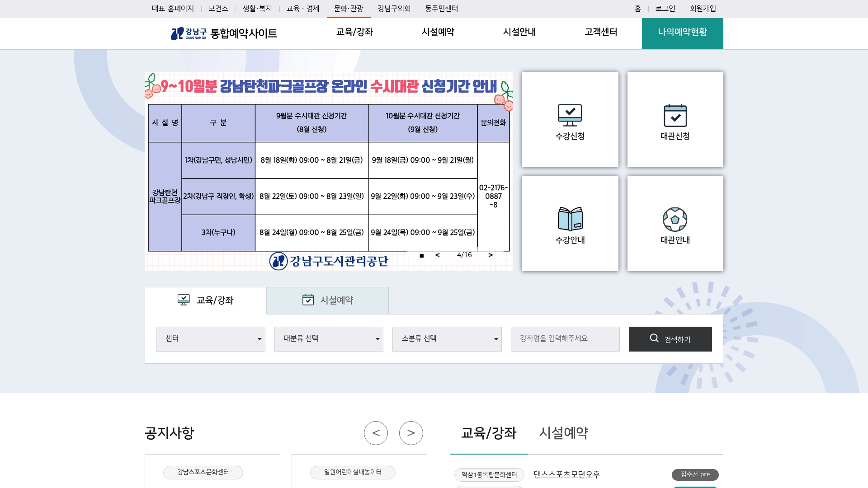
Task: Click the 통합예약사이트 site title
Action: [x=244, y=33]
